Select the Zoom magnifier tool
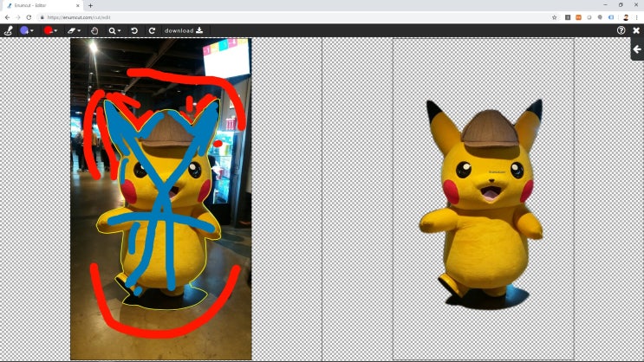 click(112, 30)
